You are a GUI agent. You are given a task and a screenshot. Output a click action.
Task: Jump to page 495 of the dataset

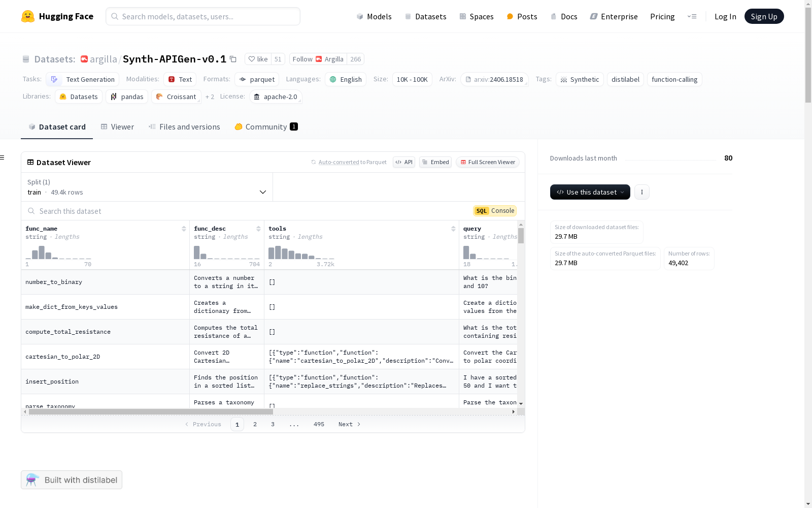pos(319,424)
